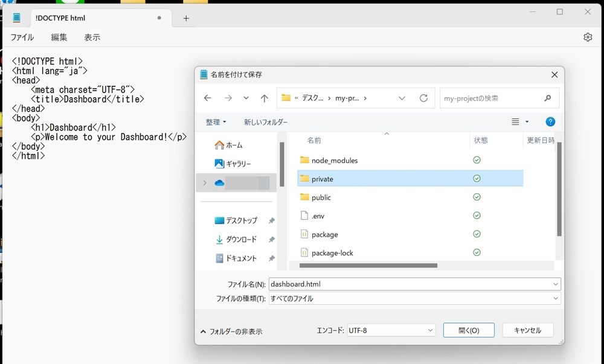
Task: Open view options dropdown arrow
Action: 527,122
